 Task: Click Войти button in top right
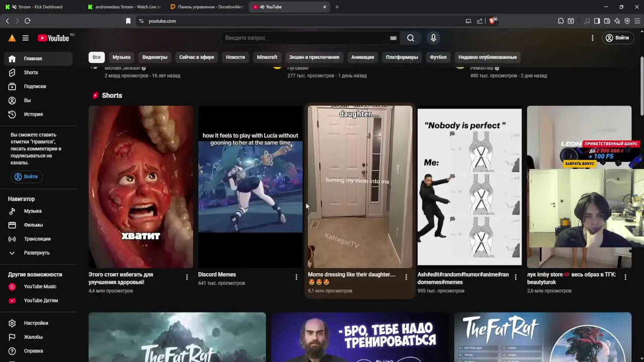pos(617,38)
